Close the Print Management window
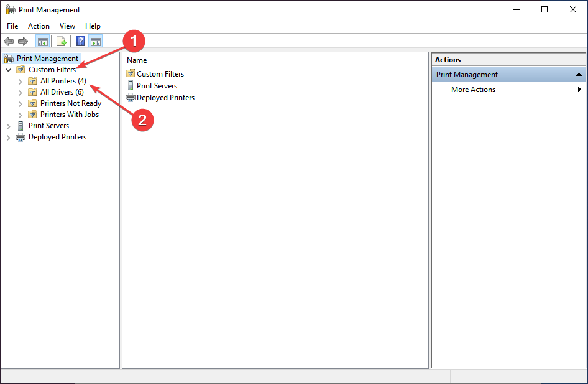The image size is (588, 384). pos(572,9)
